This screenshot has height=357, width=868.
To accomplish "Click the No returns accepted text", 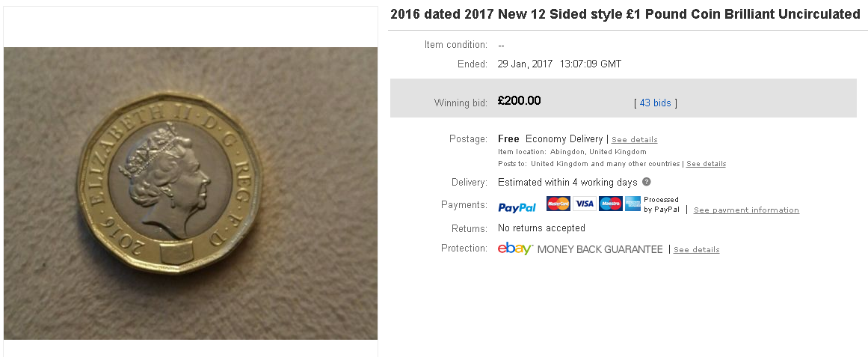I will coord(541,228).
